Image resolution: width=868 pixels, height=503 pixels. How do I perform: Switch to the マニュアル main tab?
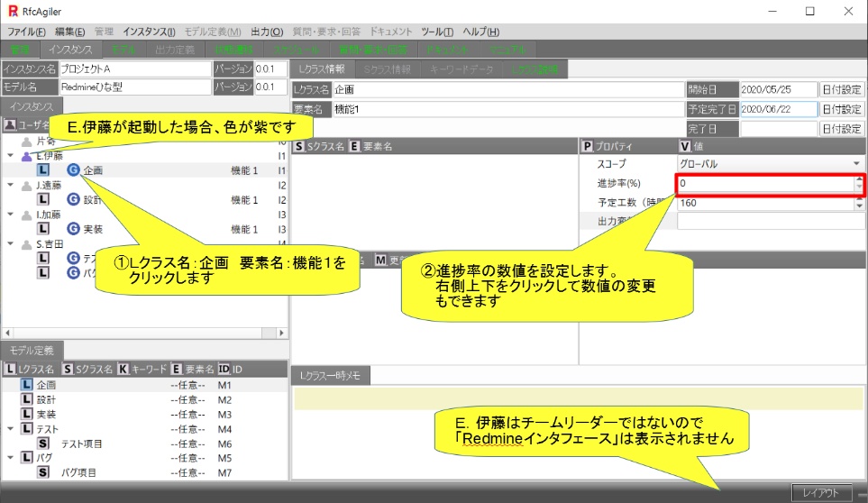507,50
